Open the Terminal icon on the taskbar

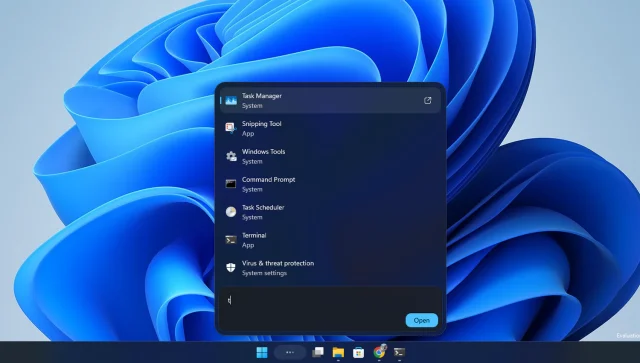(399, 352)
